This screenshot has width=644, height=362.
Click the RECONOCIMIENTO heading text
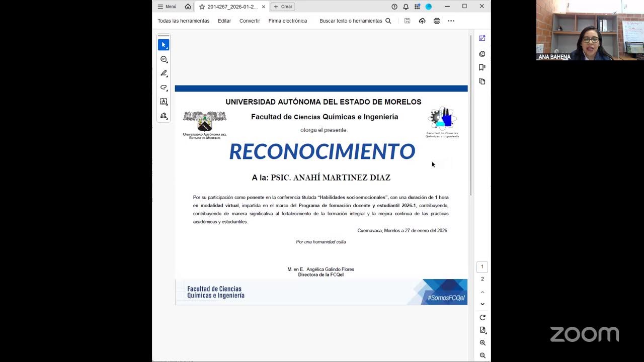pos(322,151)
